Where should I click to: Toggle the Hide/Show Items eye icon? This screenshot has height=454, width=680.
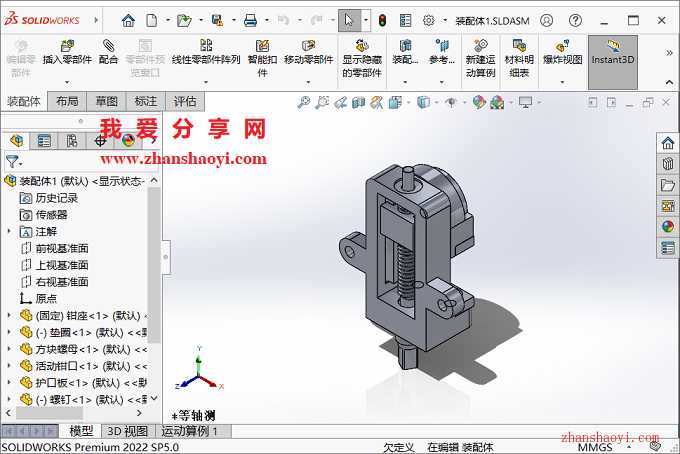pos(451,102)
